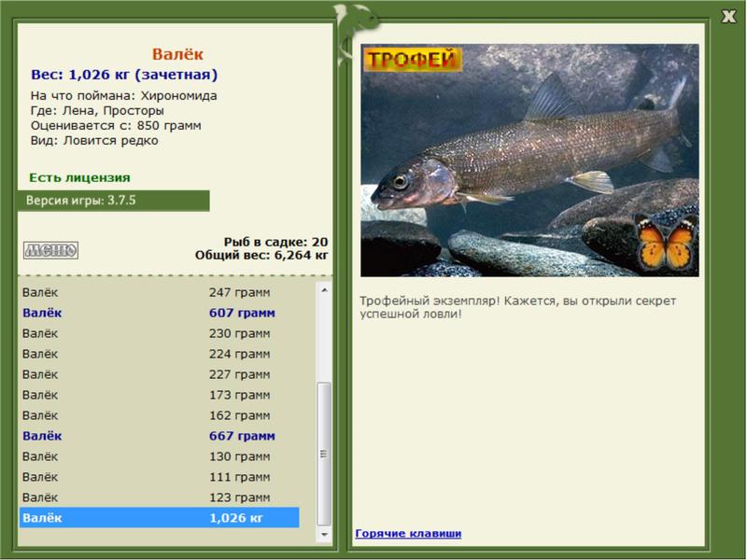The width and height of the screenshot is (747, 560).
Task: Click the На что поймана: Хирономида line
Action: (x=124, y=96)
